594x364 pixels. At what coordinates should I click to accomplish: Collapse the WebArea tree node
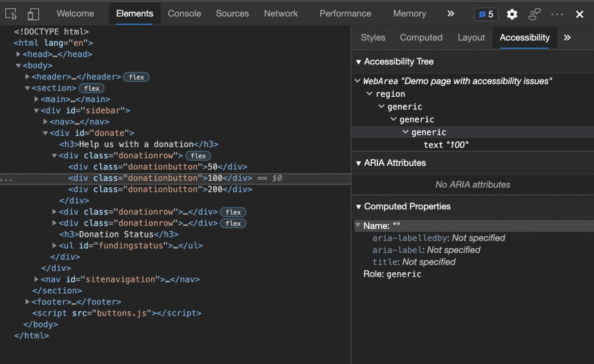point(357,81)
